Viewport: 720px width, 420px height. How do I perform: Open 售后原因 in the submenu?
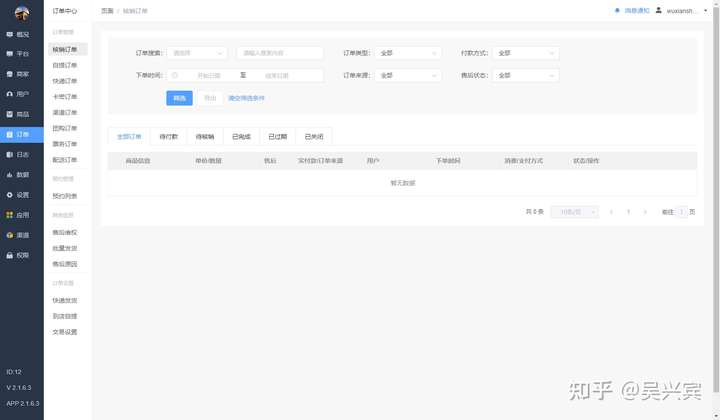click(x=65, y=264)
